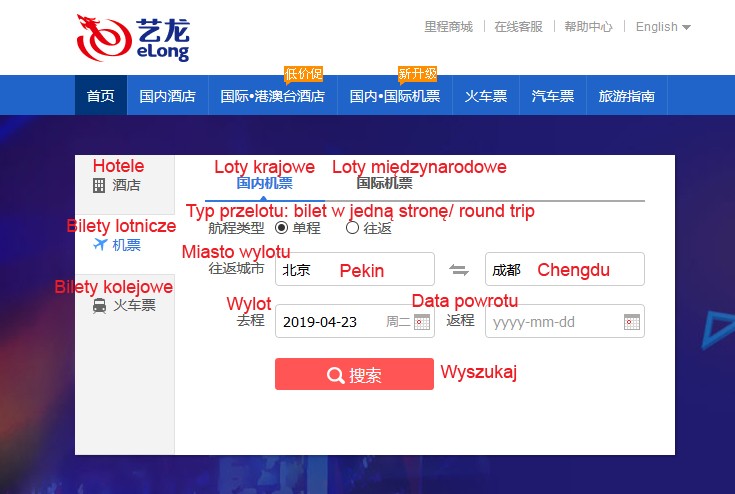Open 在线客服 online support link

pos(518,27)
